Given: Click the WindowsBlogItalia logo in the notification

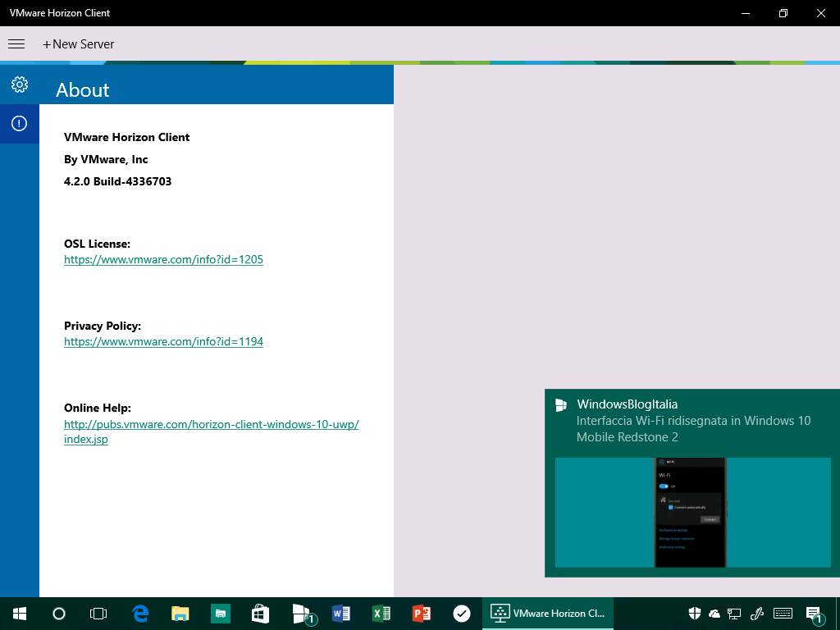Looking at the screenshot, I should [x=561, y=405].
